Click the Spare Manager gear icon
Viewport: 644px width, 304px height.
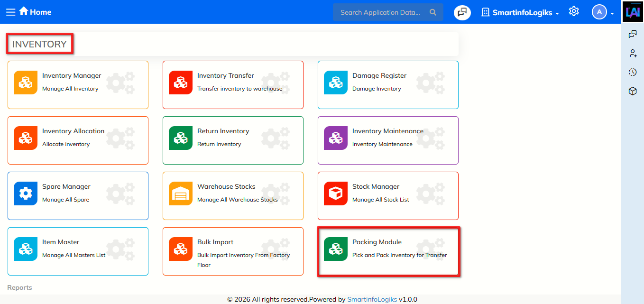pyautogui.click(x=26, y=193)
